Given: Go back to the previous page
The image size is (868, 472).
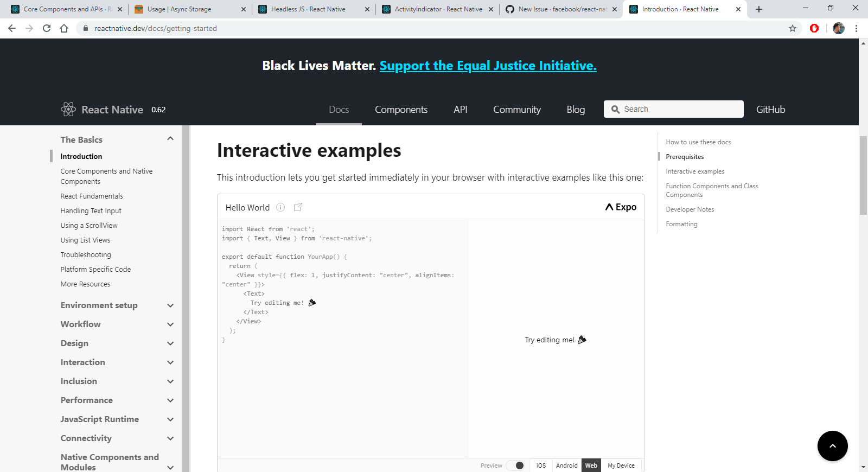Looking at the screenshot, I should 12,28.
